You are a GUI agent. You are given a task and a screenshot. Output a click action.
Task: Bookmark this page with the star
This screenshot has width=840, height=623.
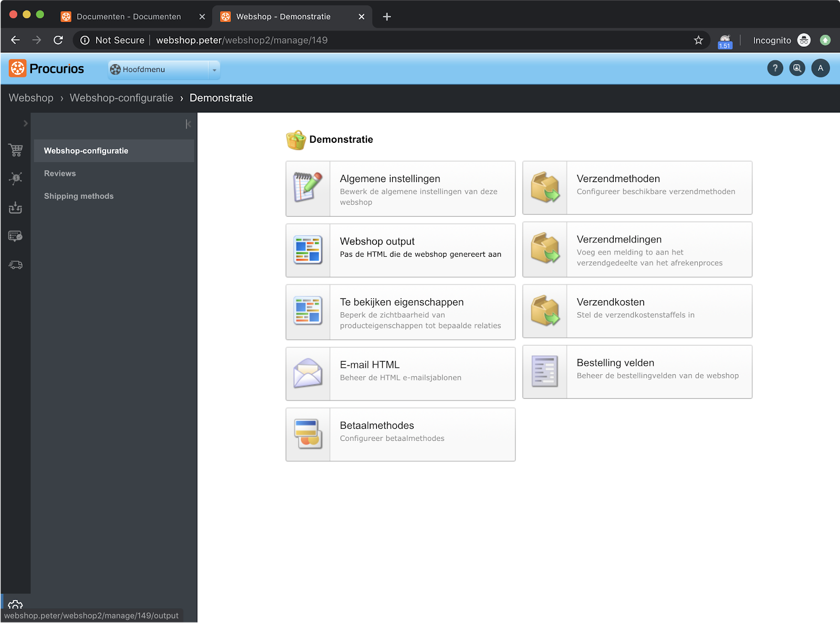(x=698, y=40)
